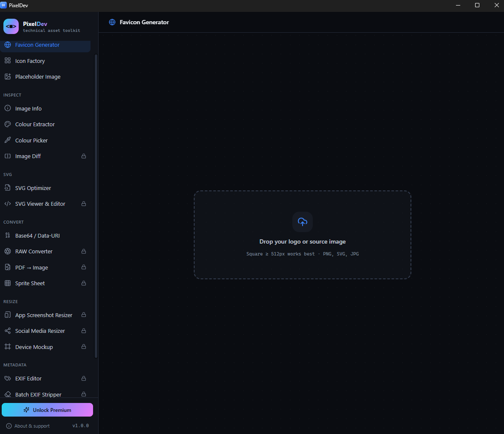Open the Icon Factory tool
Screen dimensions: 504x434
(45, 61)
